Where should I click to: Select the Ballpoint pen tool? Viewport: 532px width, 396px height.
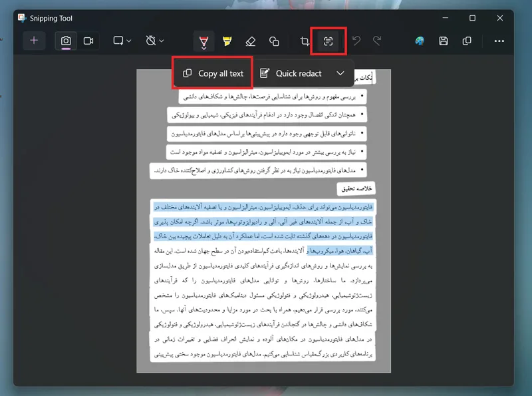pos(203,42)
